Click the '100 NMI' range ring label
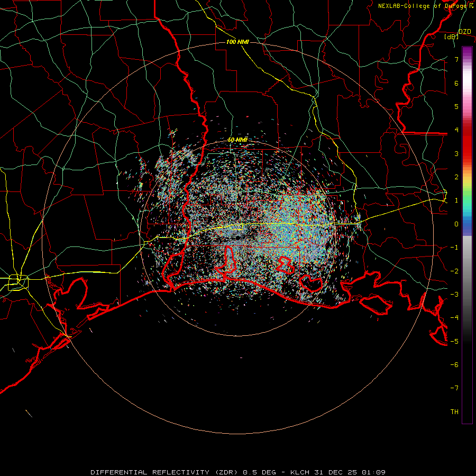Screen dimensions: 476x476 [x=237, y=42]
